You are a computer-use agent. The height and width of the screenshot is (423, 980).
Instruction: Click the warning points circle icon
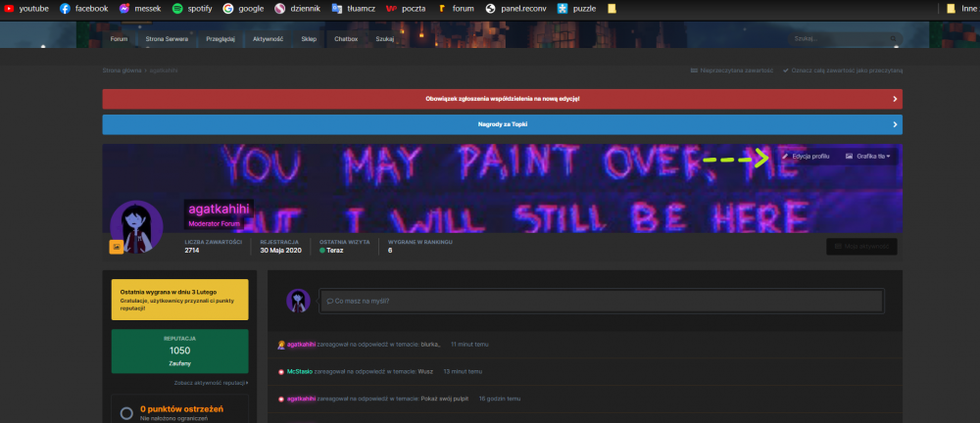(x=126, y=413)
